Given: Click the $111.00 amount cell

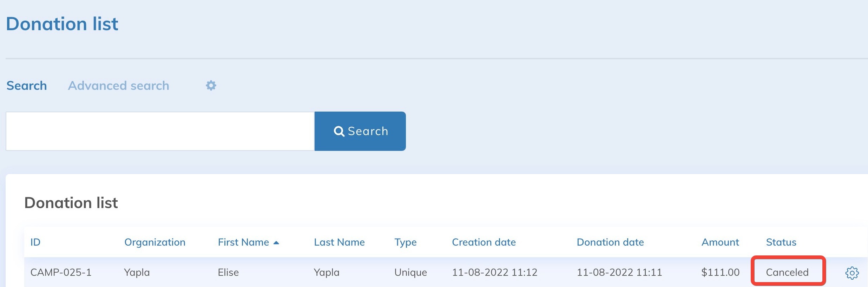Looking at the screenshot, I should [x=720, y=272].
